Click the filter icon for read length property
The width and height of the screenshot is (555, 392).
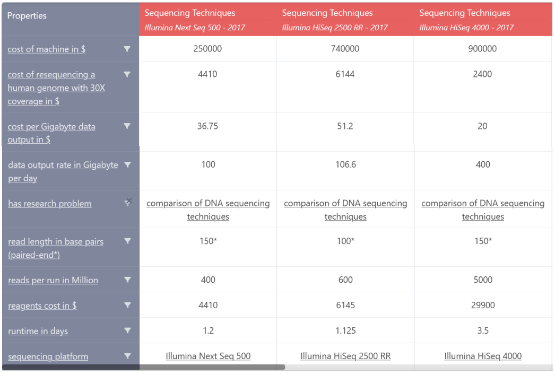pos(127,240)
